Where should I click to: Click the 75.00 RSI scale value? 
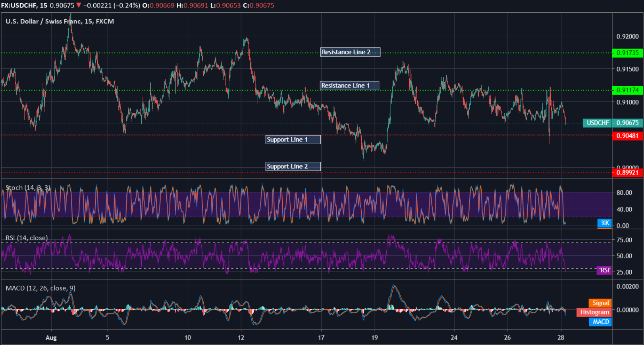[624, 240]
